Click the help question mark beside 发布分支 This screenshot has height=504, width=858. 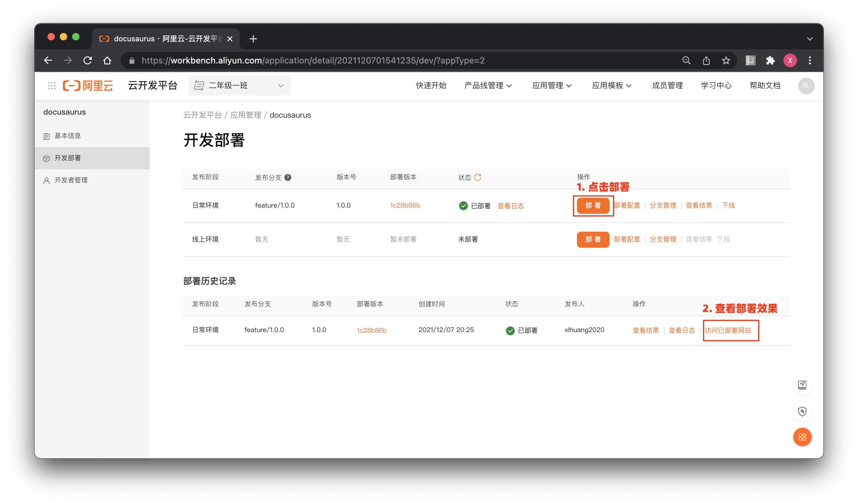pos(288,177)
